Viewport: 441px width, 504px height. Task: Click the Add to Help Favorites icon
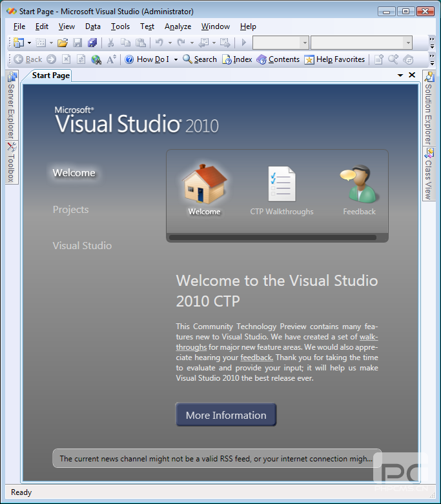(378, 59)
